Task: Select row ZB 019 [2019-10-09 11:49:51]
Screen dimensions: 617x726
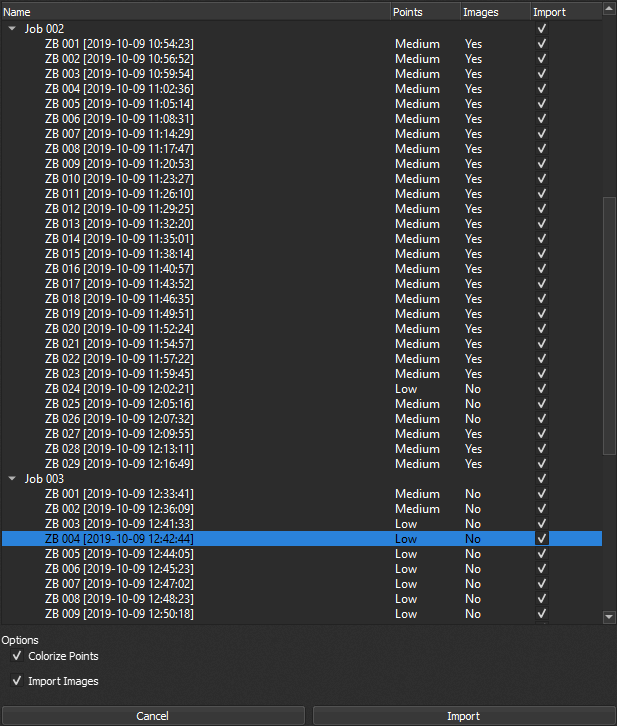Action: click(302, 314)
